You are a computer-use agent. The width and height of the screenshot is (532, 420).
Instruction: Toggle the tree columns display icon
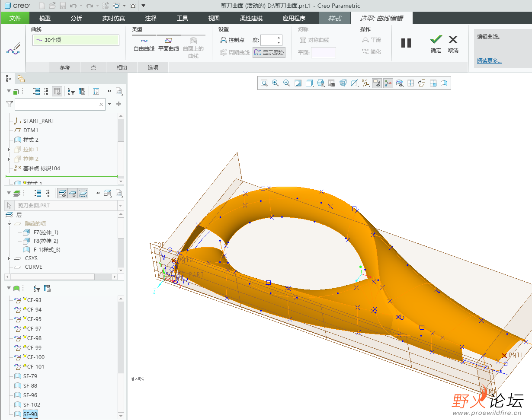tap(57, 91)
